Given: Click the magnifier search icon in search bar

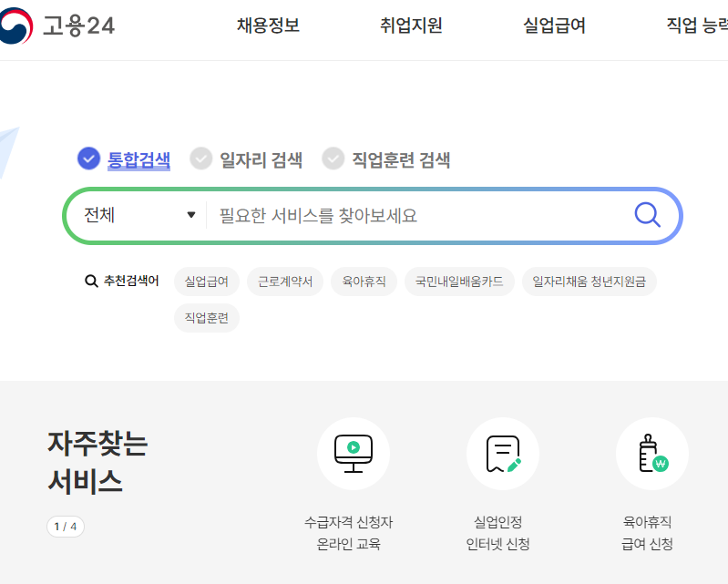Looking at the screenshot, I should tap(647, 214).
